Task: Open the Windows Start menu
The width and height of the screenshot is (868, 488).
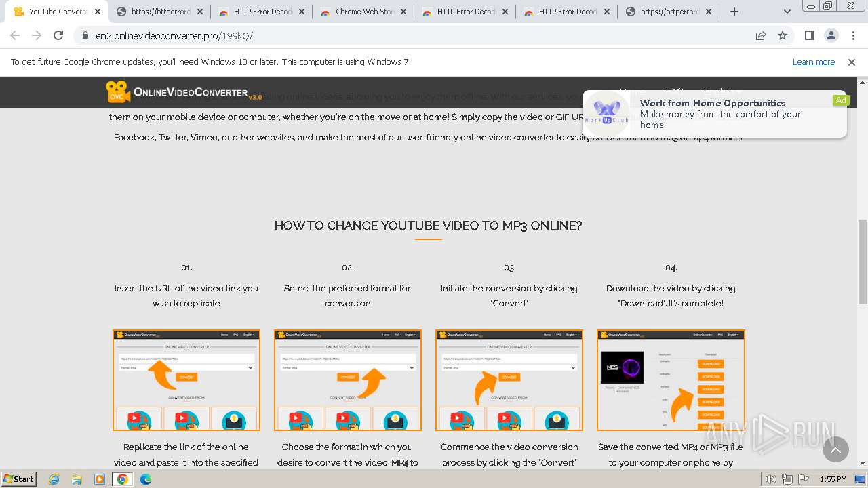Action: click(19, 479)
